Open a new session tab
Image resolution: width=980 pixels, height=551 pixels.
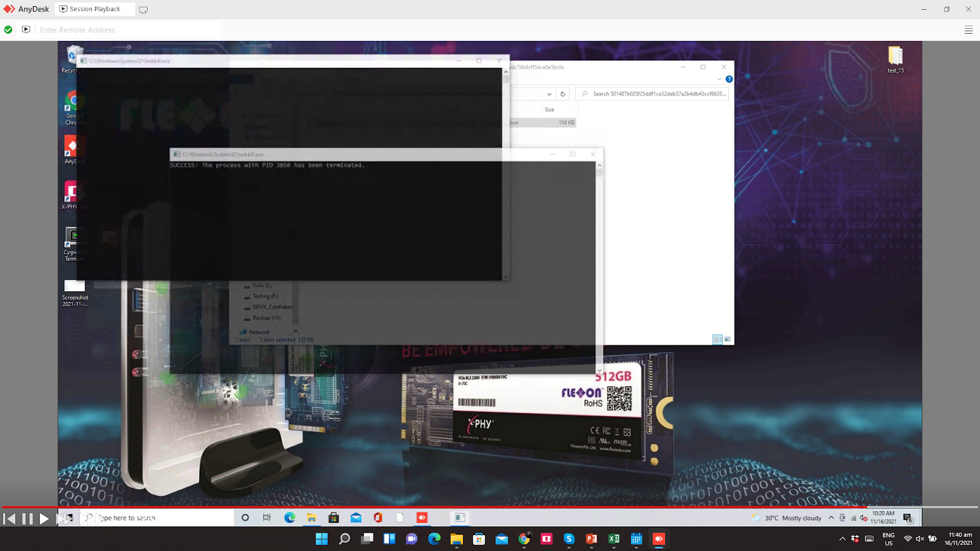point(143,10)
